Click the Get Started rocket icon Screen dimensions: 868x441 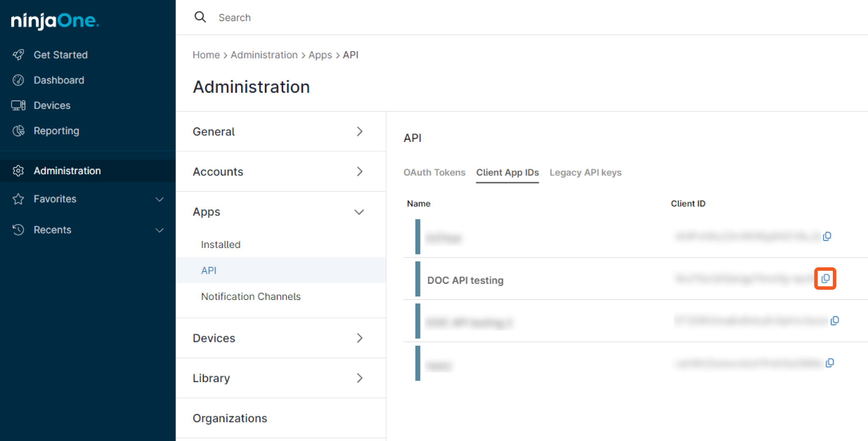click(x=18, y=55)
